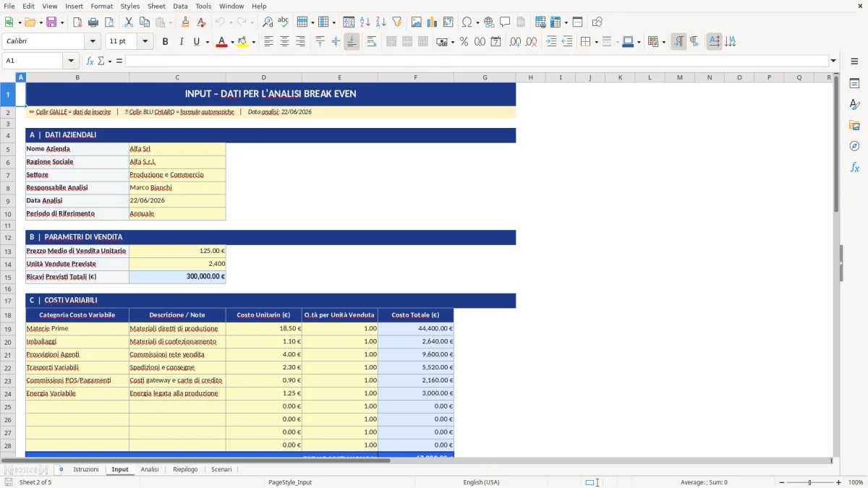The width and height of the screenshot is (868, 488).
Task: Click zoom level 100% label
Action: [856, 482]
